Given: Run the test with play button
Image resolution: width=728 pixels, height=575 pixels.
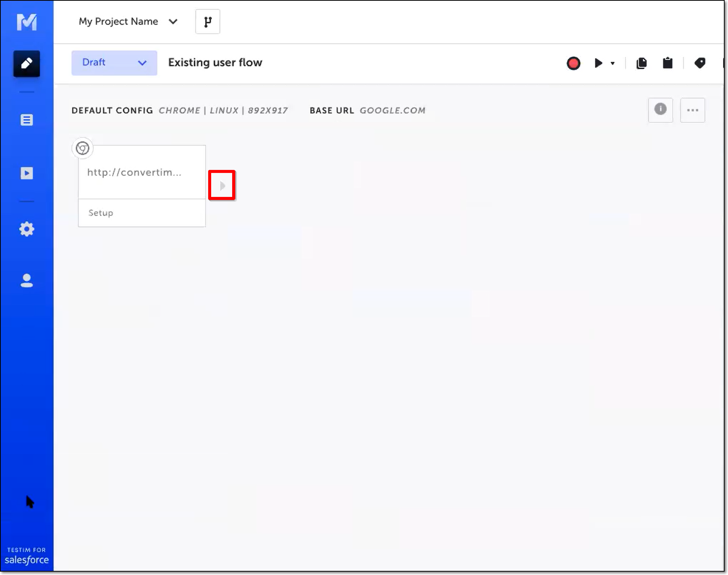Looking at the screenshot, I should click(x=598, y=63).
